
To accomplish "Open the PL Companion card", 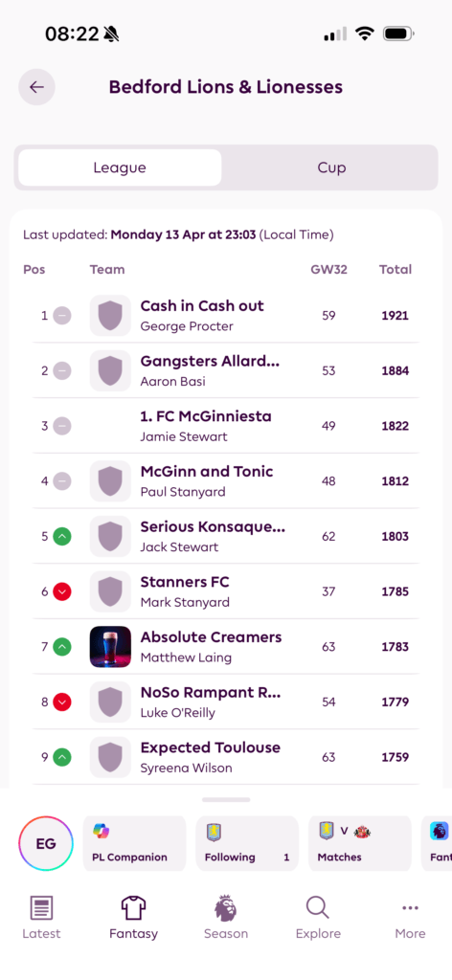I will pos(134,843).
